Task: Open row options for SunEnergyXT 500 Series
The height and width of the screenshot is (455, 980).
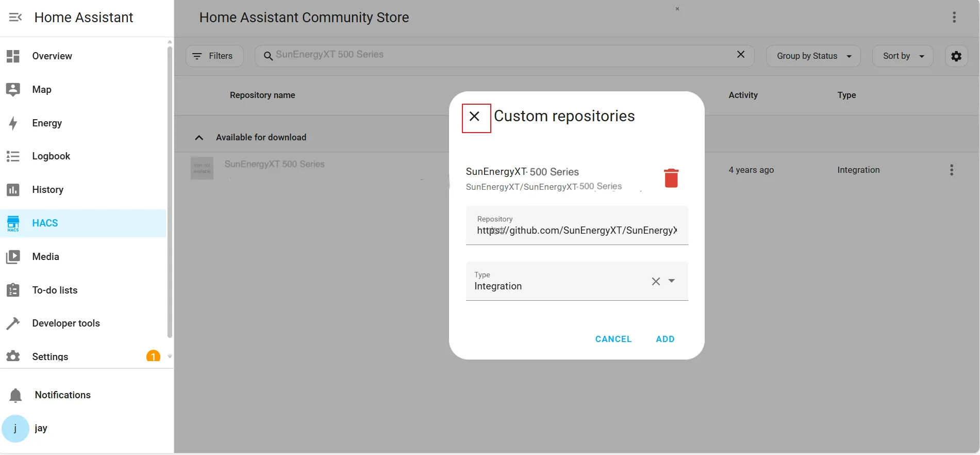Action: click(951, 170)
